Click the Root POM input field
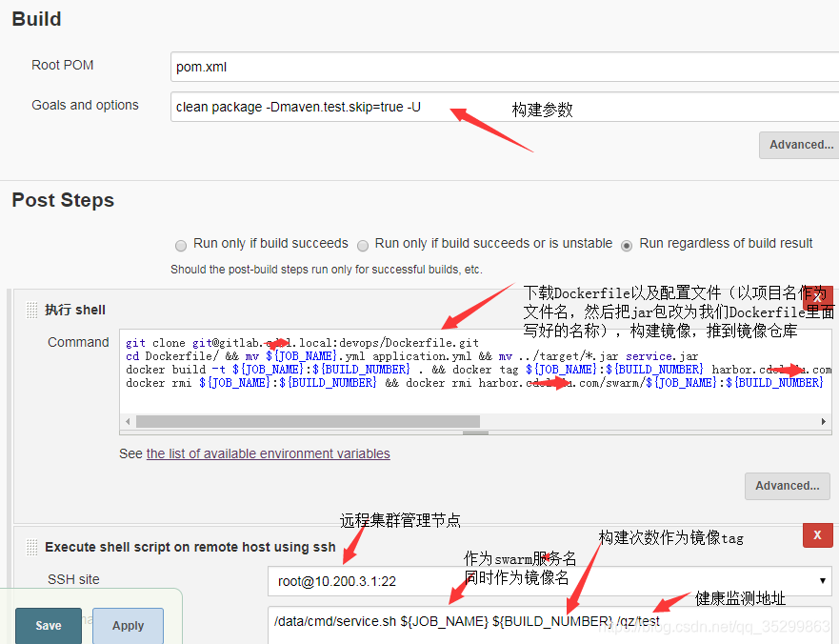839x644 pixels. click(505, 67)
